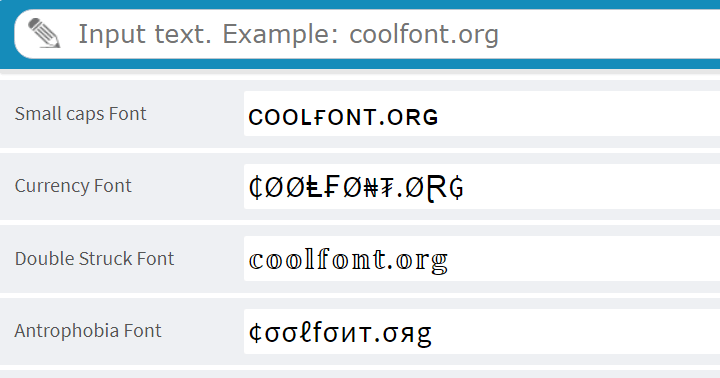Image resolution: width=720 pixels, height=378 pixels.
Task: Select the Antrophobia Font output box
Action: pos(482,331)
